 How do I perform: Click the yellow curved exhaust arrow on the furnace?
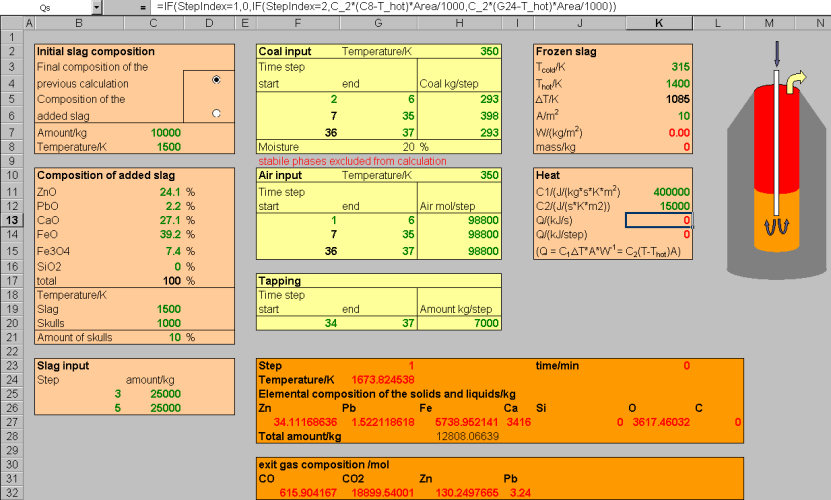[x=795, y=80]
